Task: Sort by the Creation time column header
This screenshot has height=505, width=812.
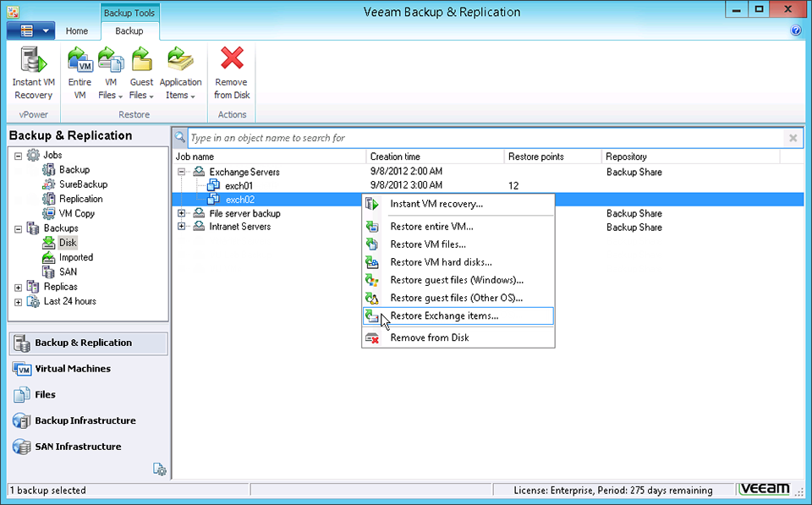Action: click(435, 156)
